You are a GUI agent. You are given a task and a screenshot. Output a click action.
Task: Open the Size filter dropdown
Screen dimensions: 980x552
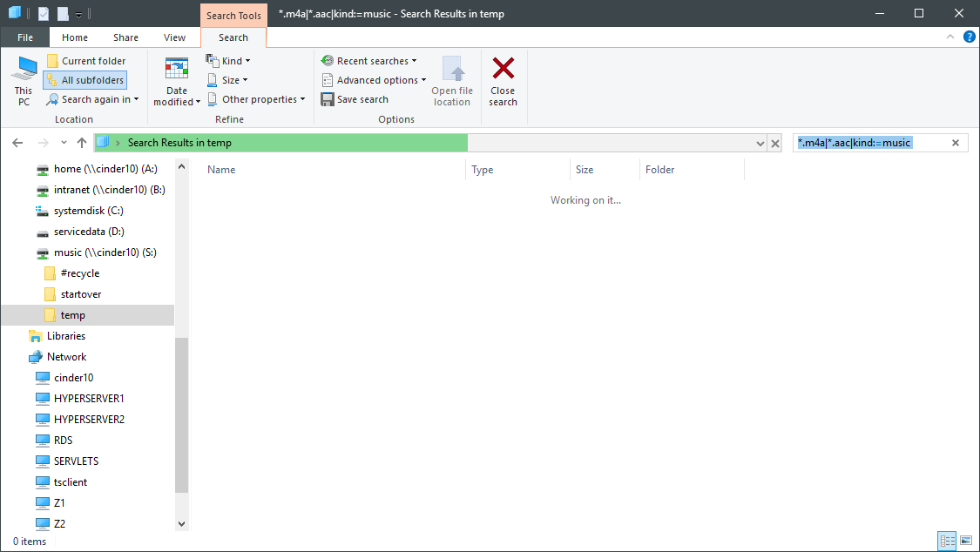[226, 79]
